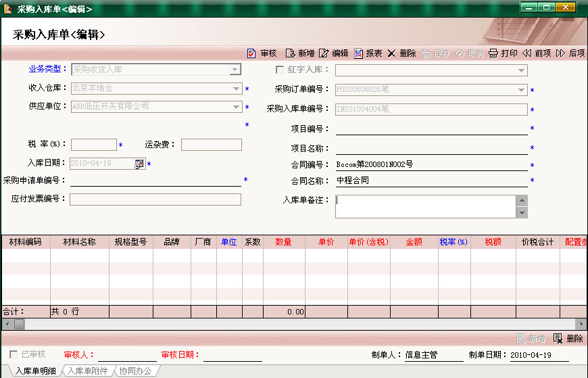588x378 pixels.
Task: Expand the 供应单位 dropdown
Action: 235,107
